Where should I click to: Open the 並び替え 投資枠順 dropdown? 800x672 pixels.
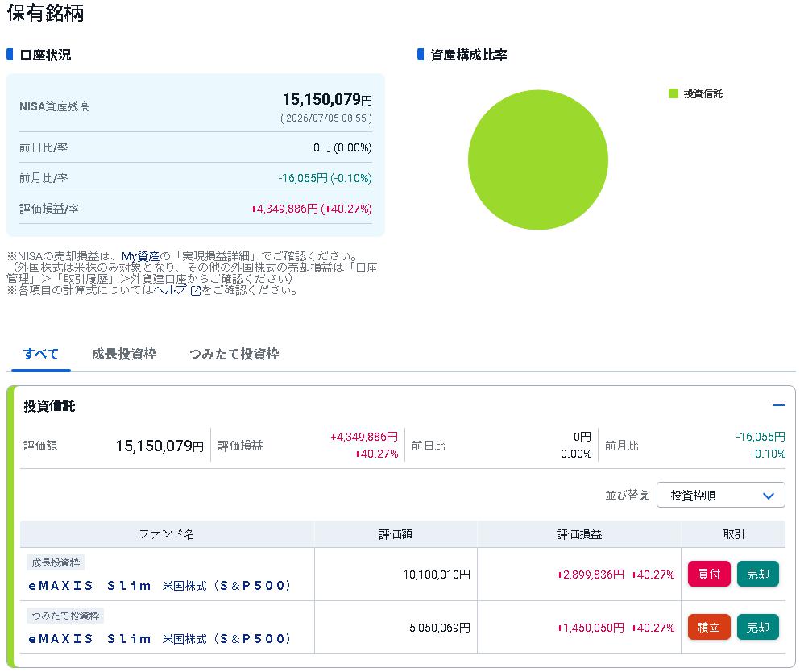[x=720, y=495]
